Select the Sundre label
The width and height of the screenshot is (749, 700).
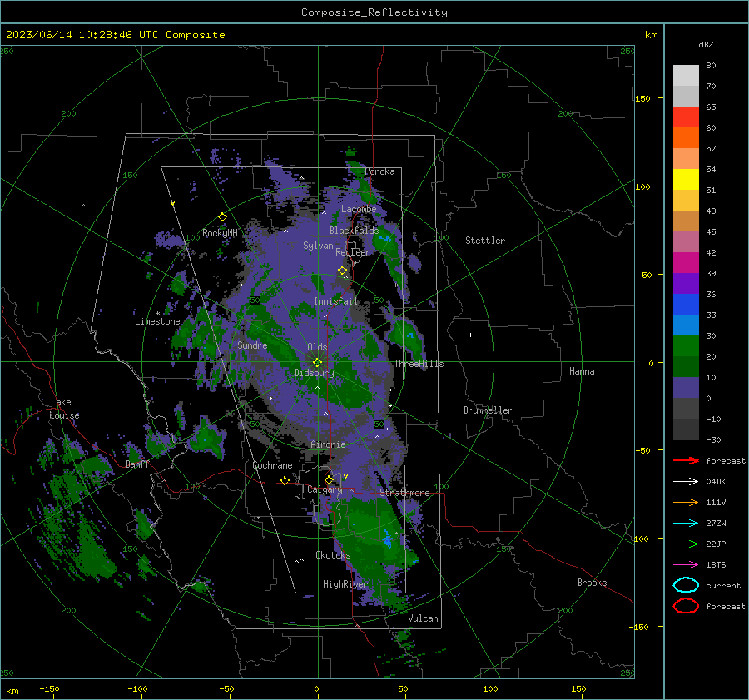click(x=252, y=345)
